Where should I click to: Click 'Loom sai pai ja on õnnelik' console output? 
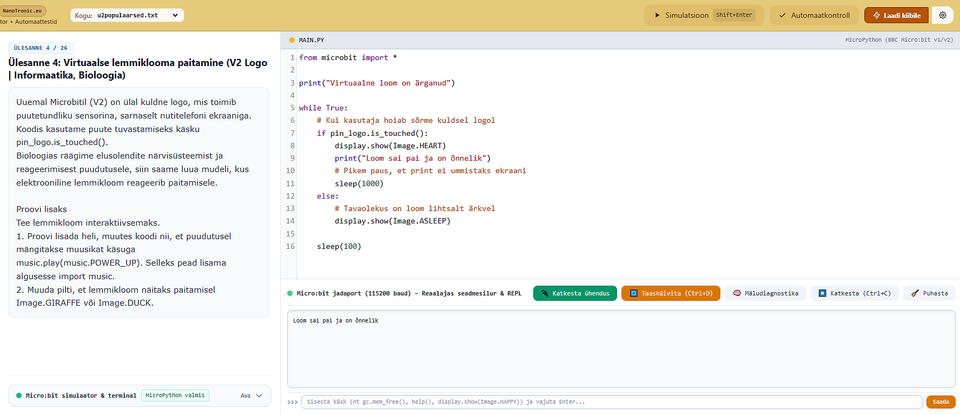tap(336, 320)
